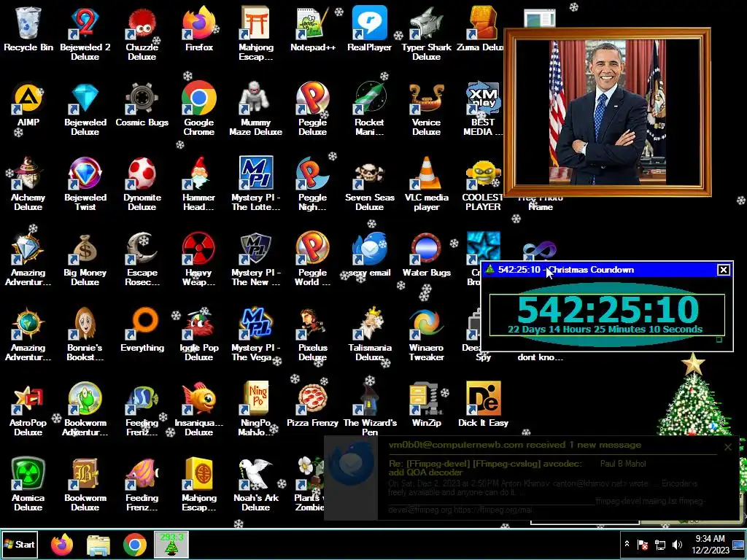Launch Firefox from the taskbar
747x560 pixels.
coord(62,544)
